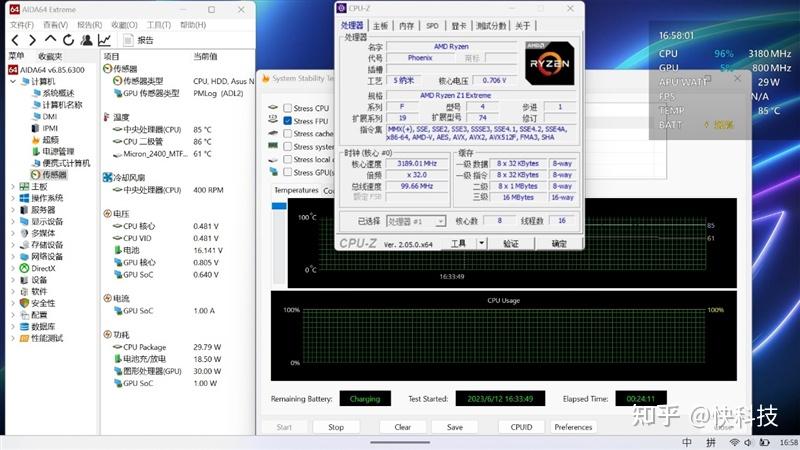The width and height of the screenshot is (800, 450).
Task: Click the 软件 software icon
Action: pos(24,292)
